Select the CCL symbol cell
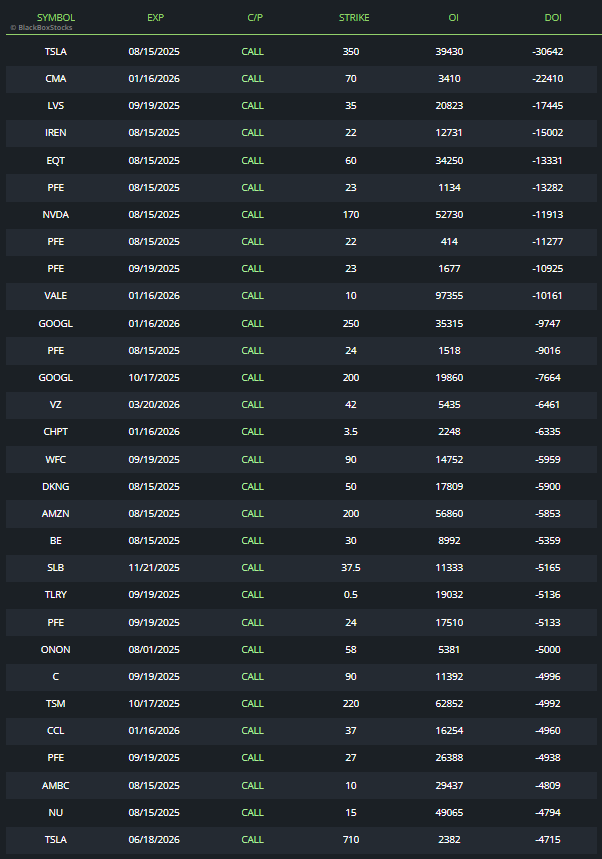602x859 pixels. [x=56, y=730]
